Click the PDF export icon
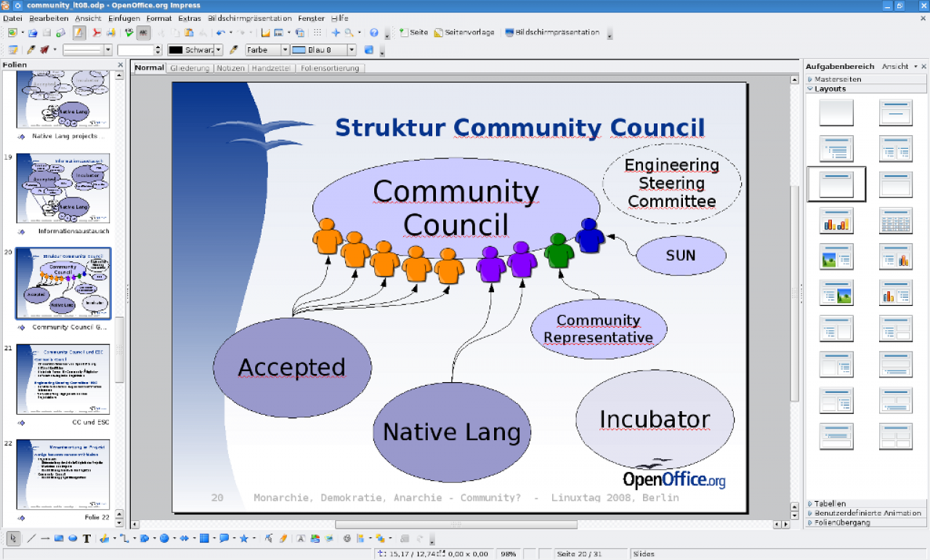The height and width of the screenshot is (560, 930). pyautogui.click(x=96, y=33)
